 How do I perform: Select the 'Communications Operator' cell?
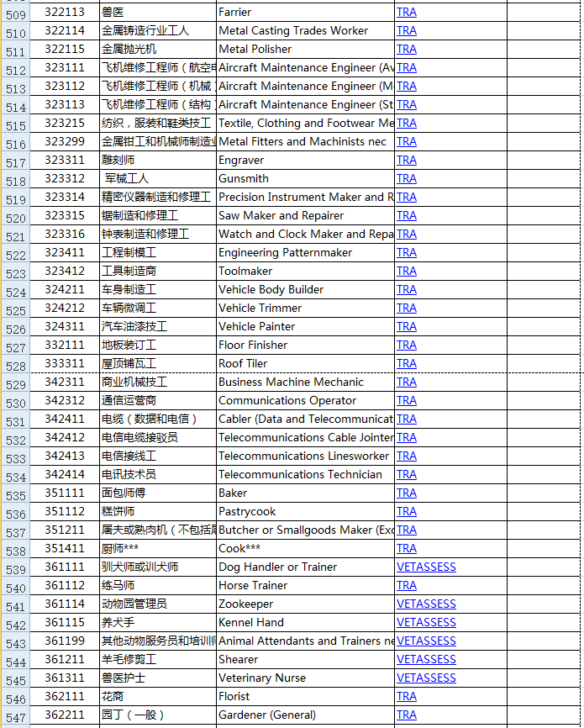point(306,401)
